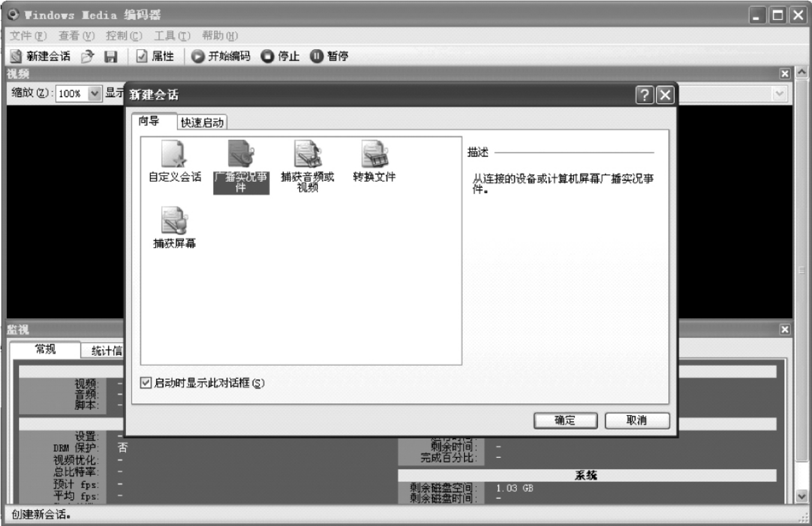Close the 新建会话 dialog with its X
This screenshot has height=526, width=812.
[665, 95]
